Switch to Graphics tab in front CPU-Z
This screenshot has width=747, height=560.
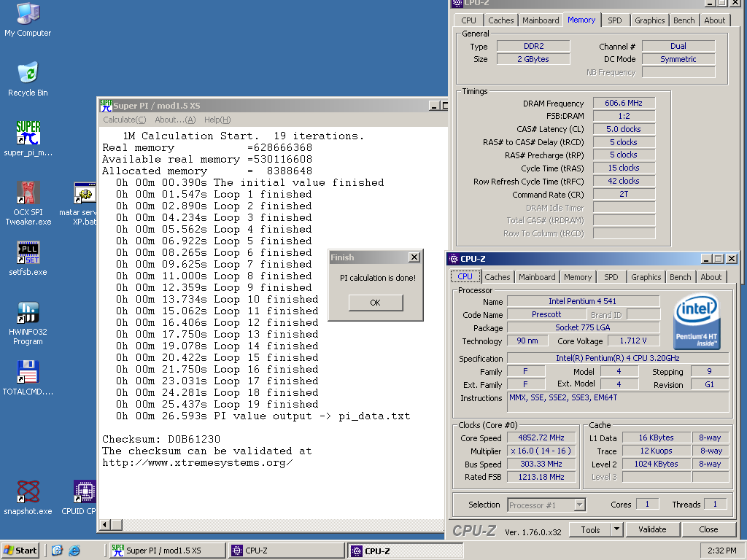(646, 277)
